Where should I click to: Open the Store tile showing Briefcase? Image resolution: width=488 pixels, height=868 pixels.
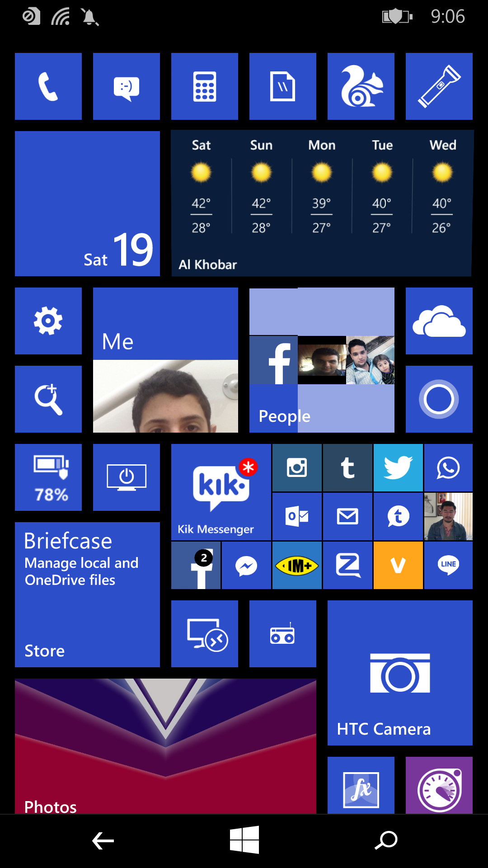(x=87, y=594)
